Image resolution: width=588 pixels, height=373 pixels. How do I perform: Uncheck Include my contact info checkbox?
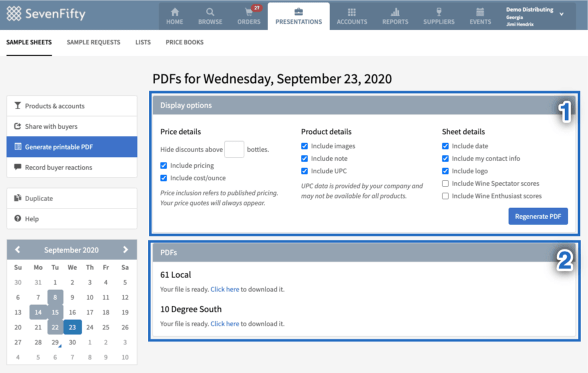445,158
